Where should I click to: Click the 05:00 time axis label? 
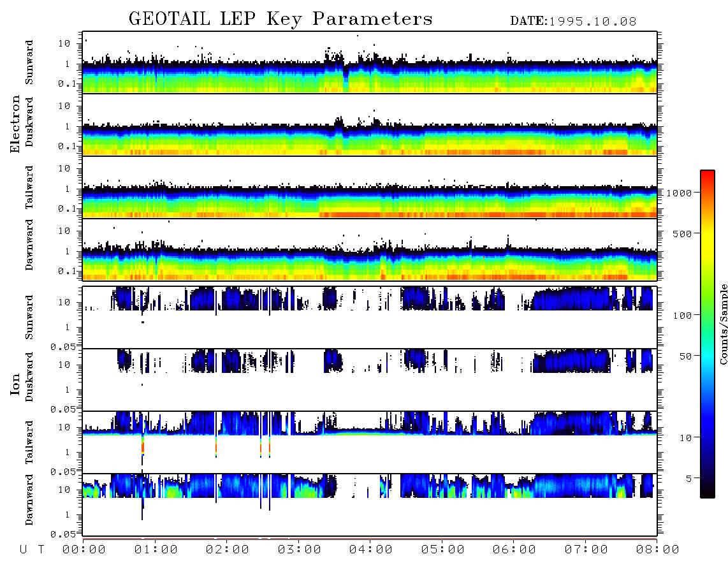pyautogui.click(x=443, y=550)
